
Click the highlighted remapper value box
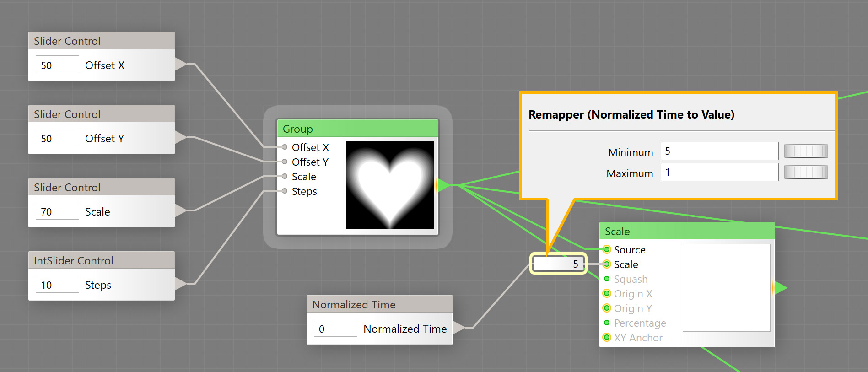[x=558, y=264]
